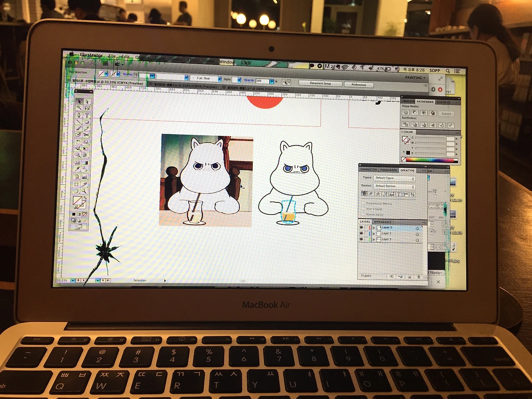Image resolution: width=532 pixels, height=399 pixels.
Task: Click the Merge pathfinder icon
Action: (x=424, y=125)
